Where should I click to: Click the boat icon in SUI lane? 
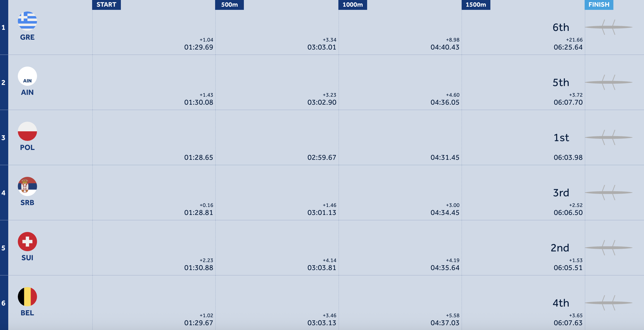tap(609, 248)
